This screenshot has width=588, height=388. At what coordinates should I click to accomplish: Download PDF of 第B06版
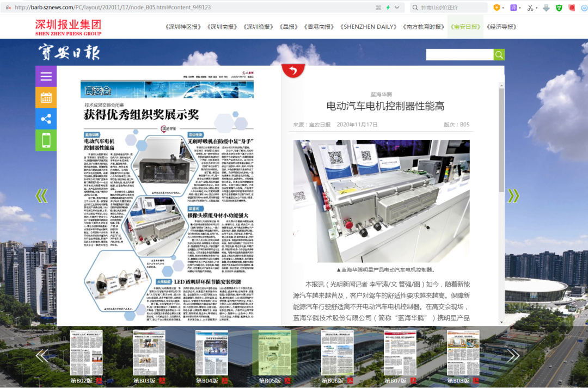[x=350, y=381]
